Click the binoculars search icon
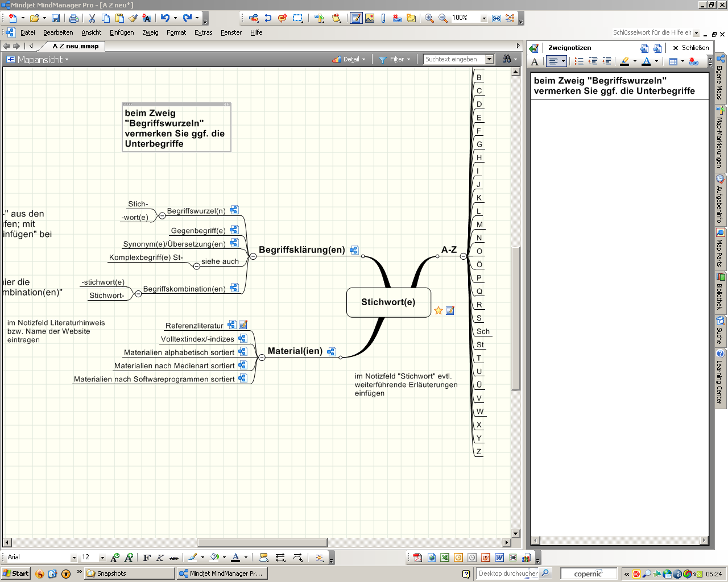The image size is (728, 582). coord(507,59)
